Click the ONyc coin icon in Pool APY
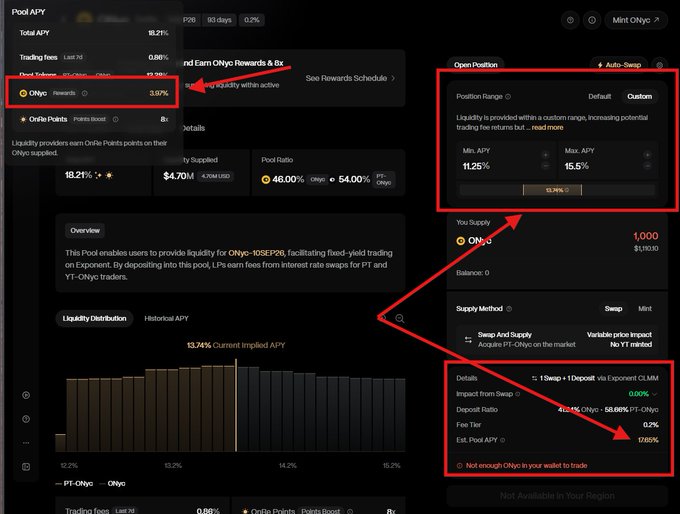 (x=23, y=93)
